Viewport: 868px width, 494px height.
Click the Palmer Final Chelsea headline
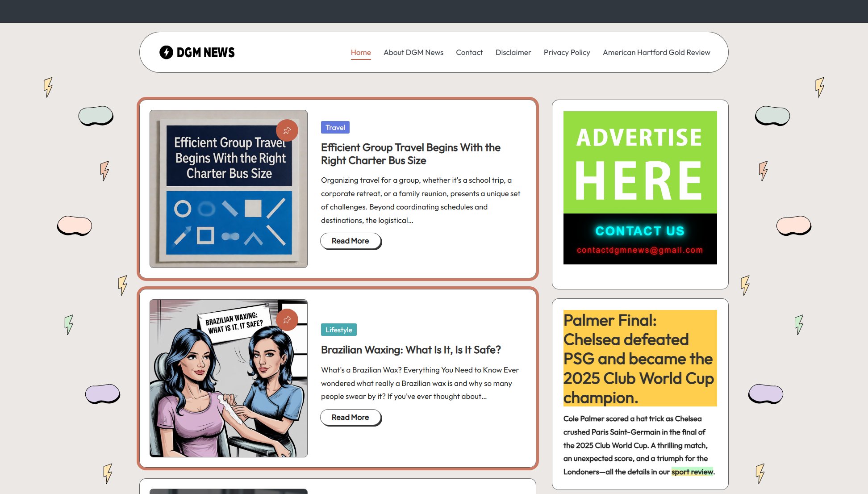[638, 358]
